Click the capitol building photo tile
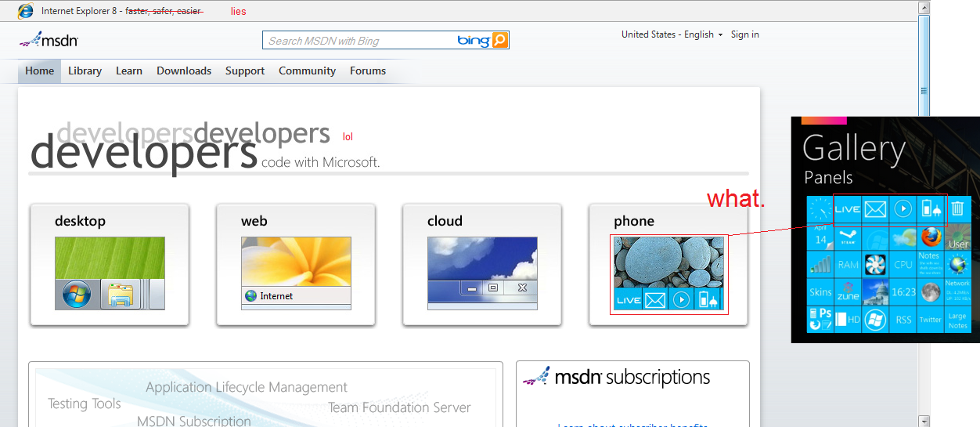The width and height of the screenshot is (980, 427). pyautogui.click(x=875, y=291)
